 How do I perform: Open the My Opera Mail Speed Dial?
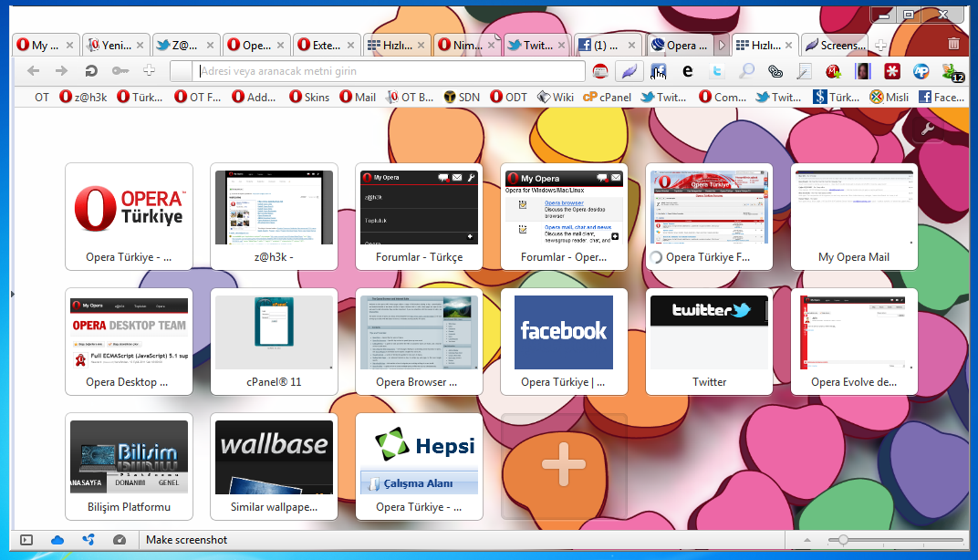click(x=854, y=216)
